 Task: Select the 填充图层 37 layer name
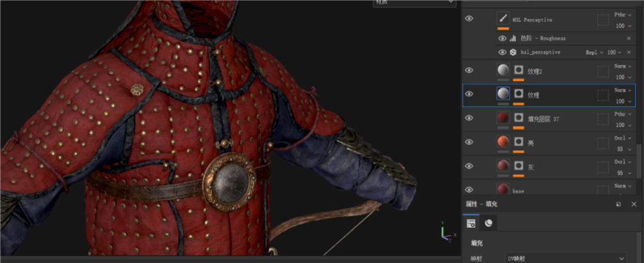point(543,119)
